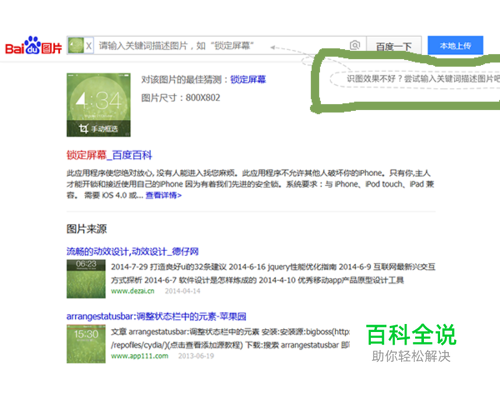Click the 06:23 lock screen thumbnail
The image size is (500, 395).
point(86,279)
